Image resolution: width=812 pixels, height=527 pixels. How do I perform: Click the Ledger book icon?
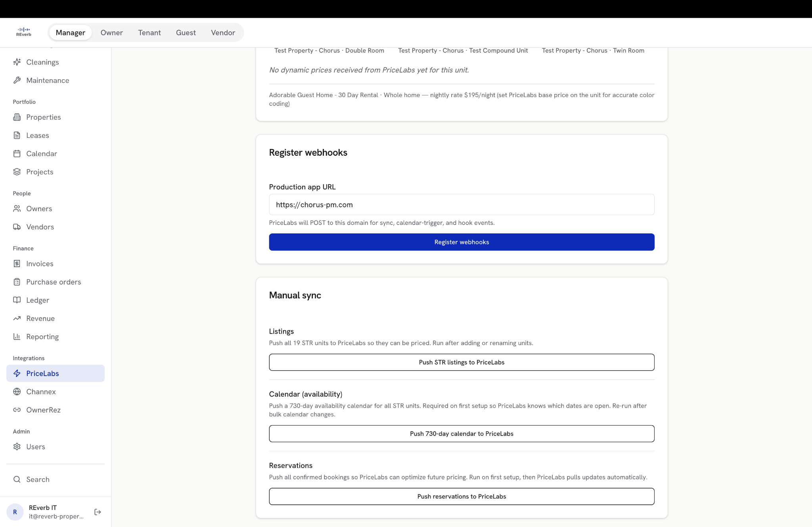(17, 300)
